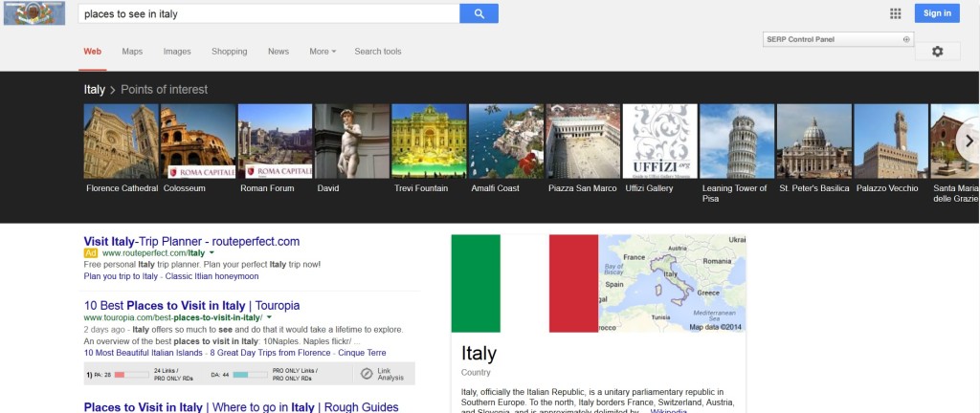Screen dimensions: 980x413
Task: Click Classic Itlian honeymoon sitelink
Action: 212,276
